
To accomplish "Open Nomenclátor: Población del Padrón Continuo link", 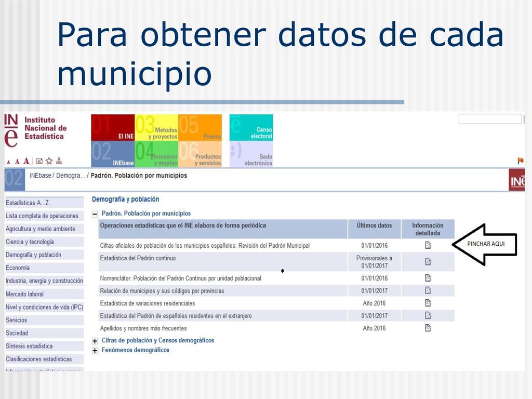I will (x=180, y=278).
